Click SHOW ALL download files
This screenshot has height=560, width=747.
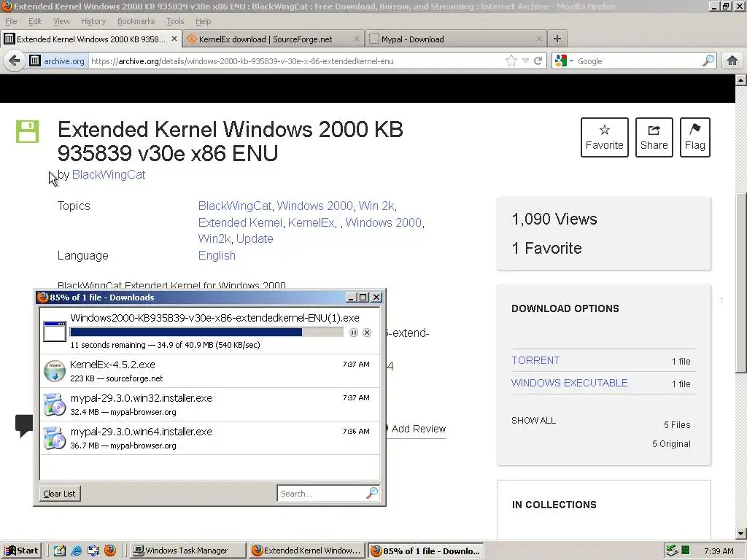[x=533, y=421]
